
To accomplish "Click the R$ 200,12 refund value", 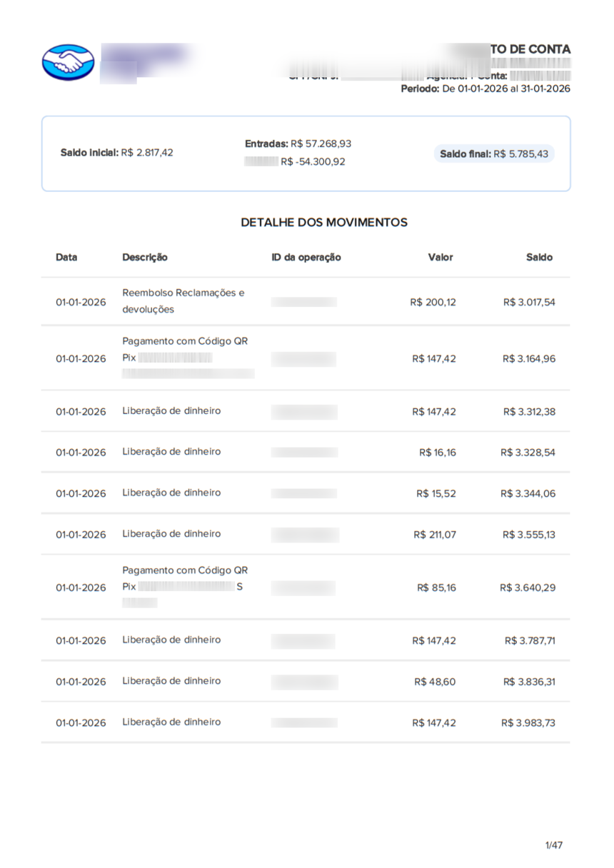I will (x=433, y=303).
